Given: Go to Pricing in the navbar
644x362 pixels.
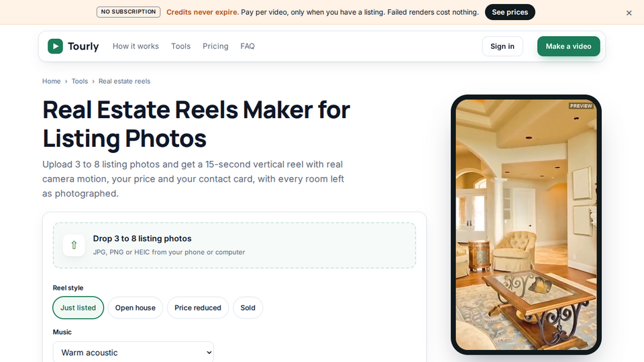Looking at the screenshot, I should [x=215, y=46].
